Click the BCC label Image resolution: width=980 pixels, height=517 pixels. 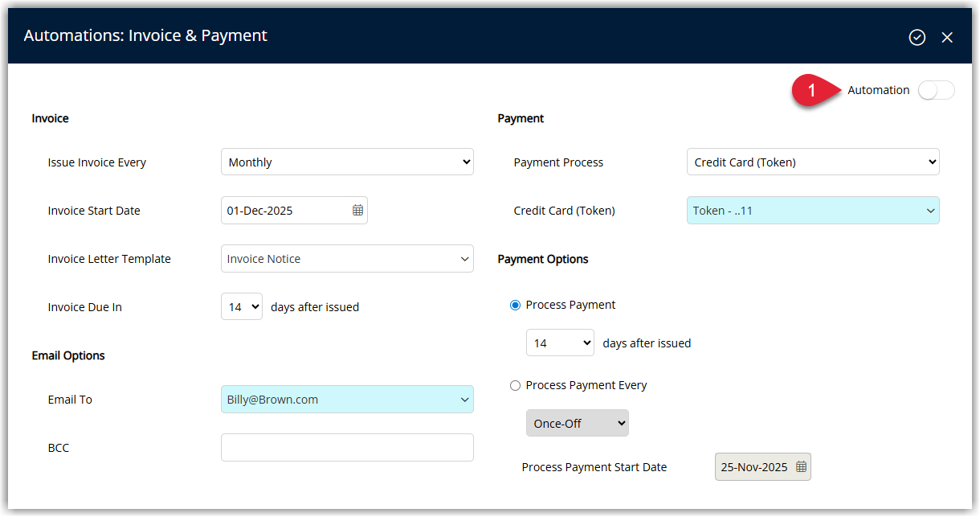point(59,448)
